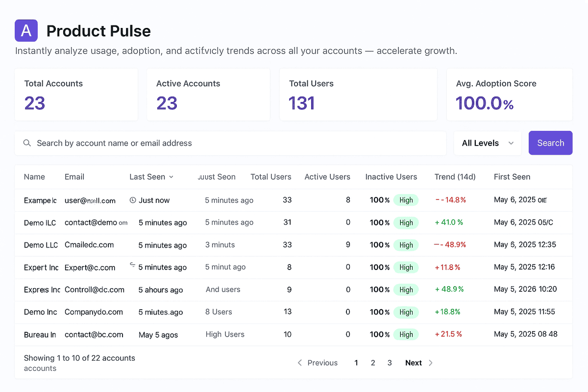Switch to page 2 of accounts
Image resolution: width=588 pixels, height=392 pixels.
pos(373,363)
